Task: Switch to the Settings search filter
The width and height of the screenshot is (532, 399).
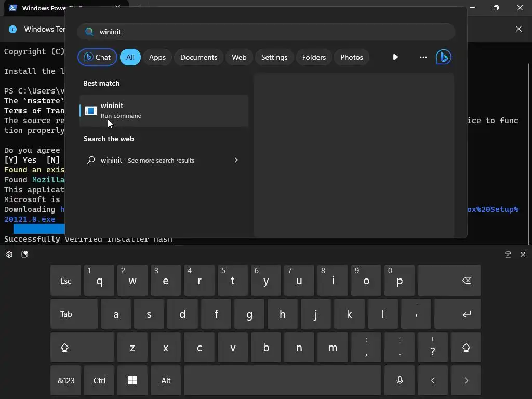Action: tap(274, 57)
